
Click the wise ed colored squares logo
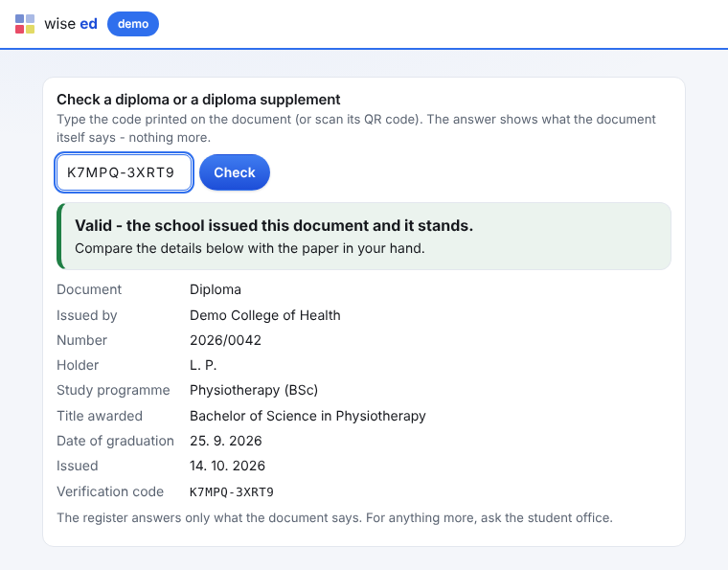pyautogui.click(x=25, y=24)
